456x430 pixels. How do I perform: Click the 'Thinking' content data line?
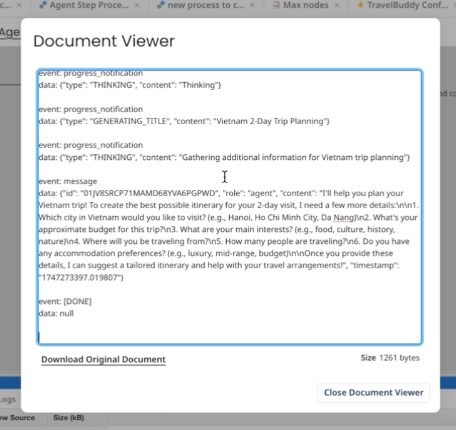point(130,85)
